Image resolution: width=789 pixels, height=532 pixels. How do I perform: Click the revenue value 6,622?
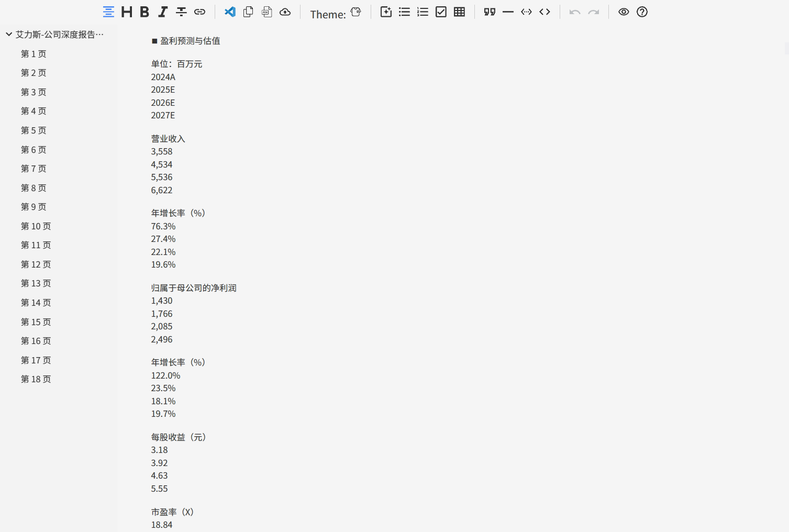pyautogui.click(x=162, y=190)
